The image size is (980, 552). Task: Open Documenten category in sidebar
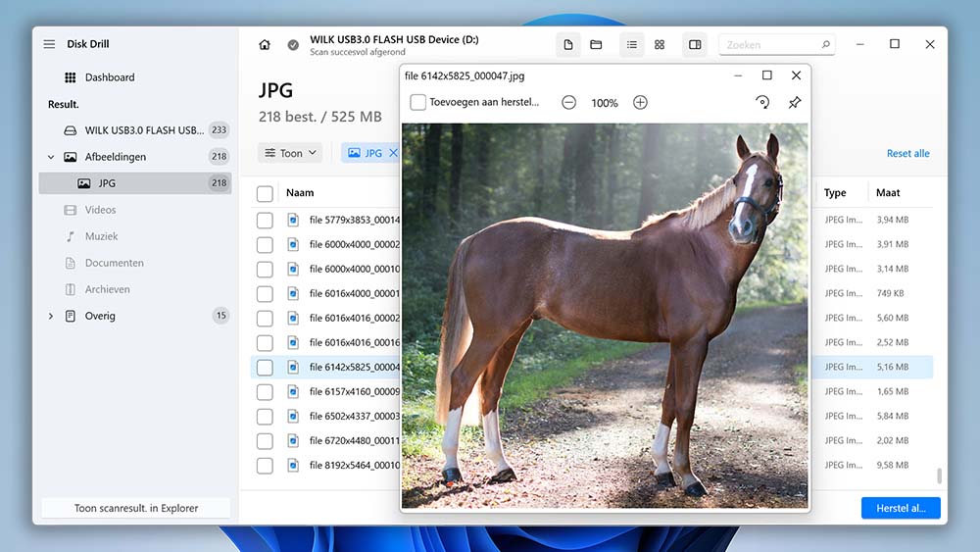115,263
